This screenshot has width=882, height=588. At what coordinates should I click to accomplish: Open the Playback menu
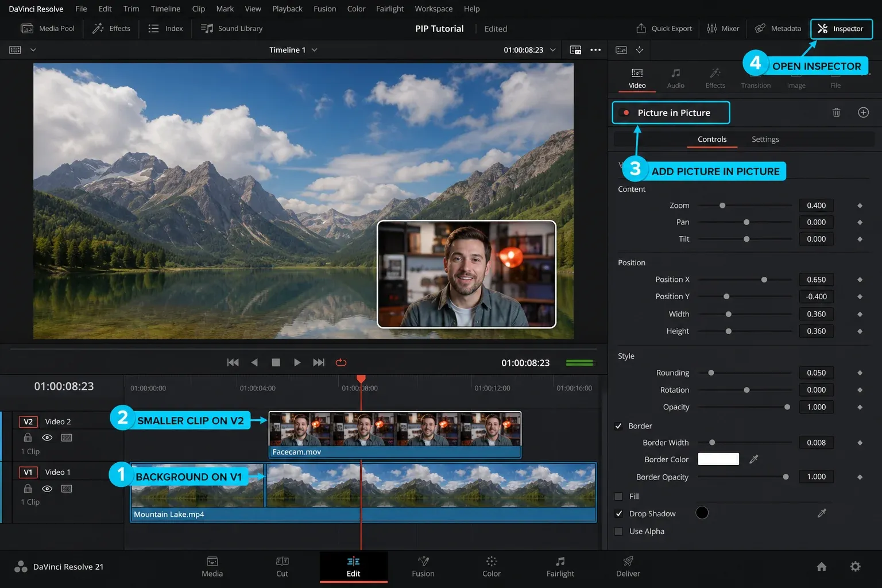[287, 9]
